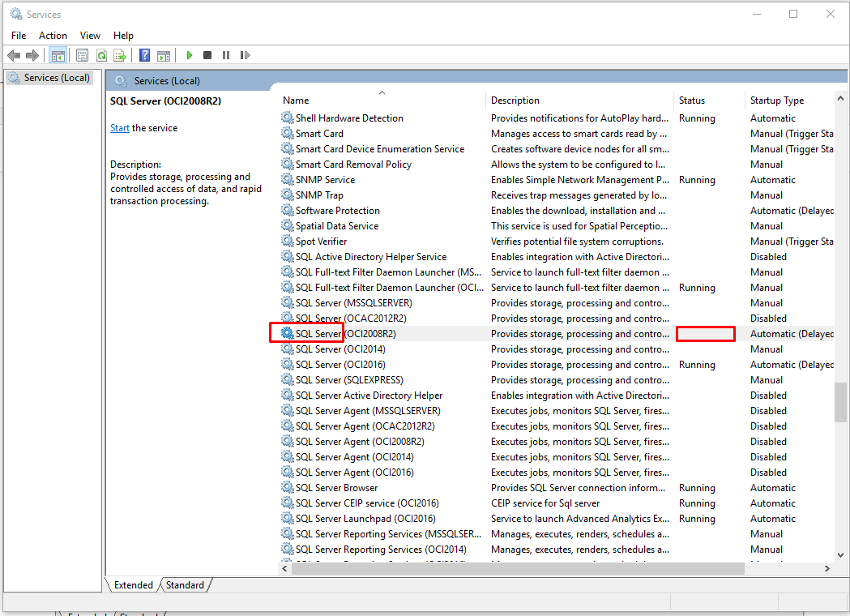The height and width of the screenshot is (616, 850).
Task: Click gear icon beside Spatial Data Service
Action: pyautogui.click(x=288, y=225)
